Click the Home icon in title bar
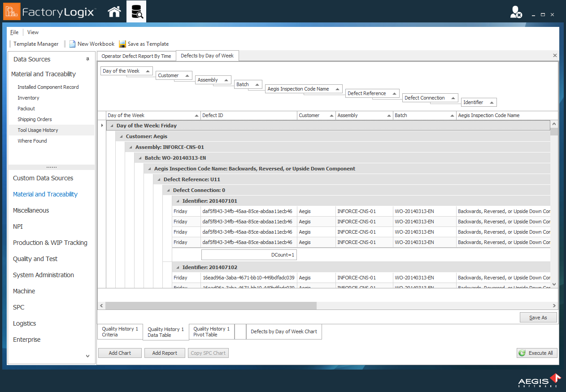This screenshot has width=566, height=392. (114, 12)
